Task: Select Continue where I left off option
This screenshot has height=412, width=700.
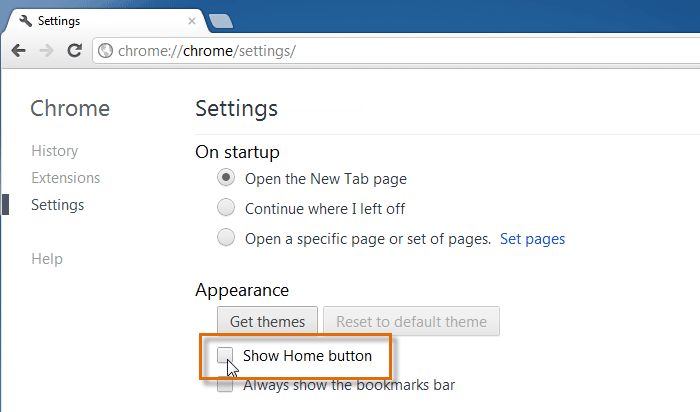Action: [226, 208]
